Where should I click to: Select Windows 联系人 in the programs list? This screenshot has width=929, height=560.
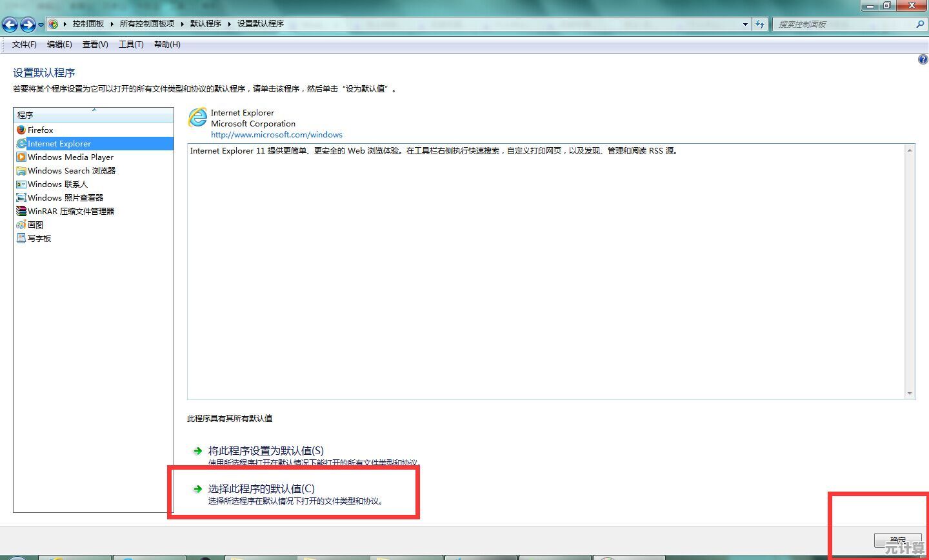coord(94,184)
